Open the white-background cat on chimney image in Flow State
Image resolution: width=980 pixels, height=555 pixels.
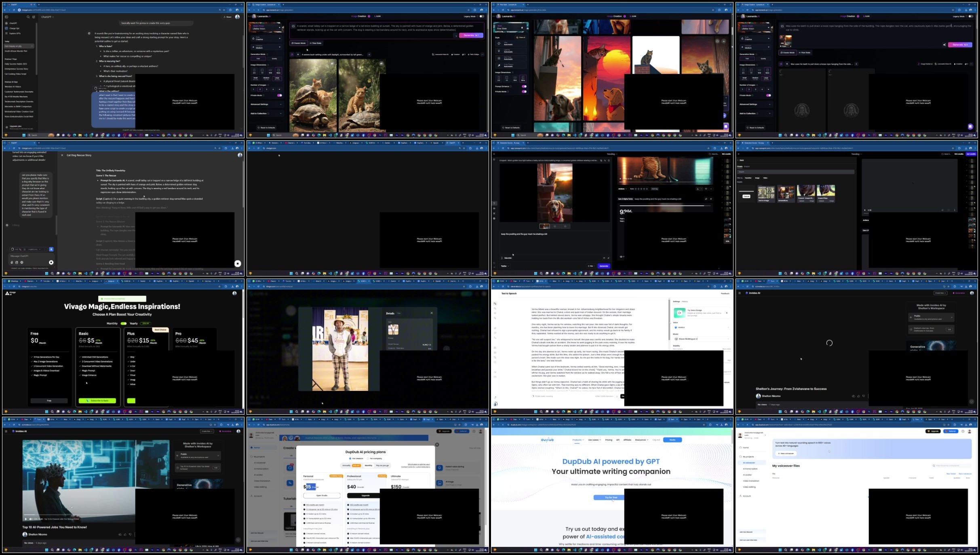pyautogui.click(x=655, y=55)
